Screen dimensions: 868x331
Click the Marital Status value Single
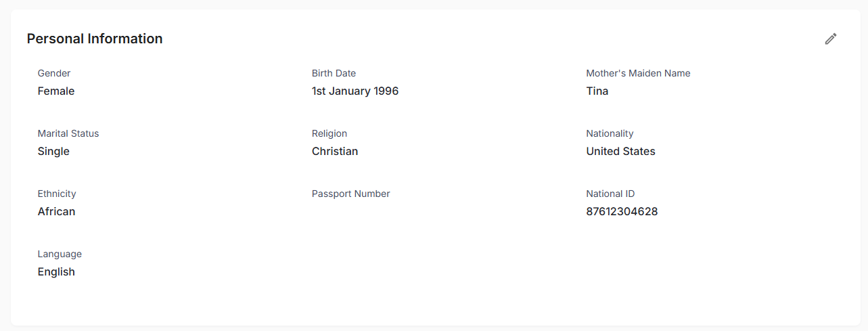tap(53, 152)
